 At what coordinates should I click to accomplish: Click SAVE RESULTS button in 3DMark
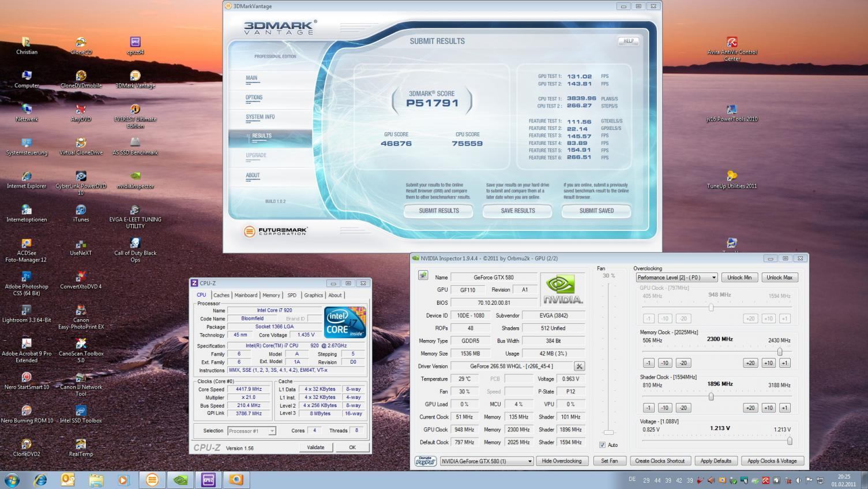pos(518,211)
